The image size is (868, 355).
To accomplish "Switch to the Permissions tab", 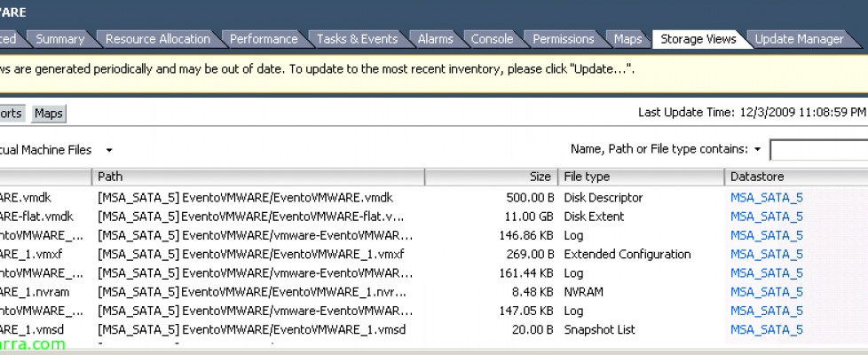I will 563,39.
